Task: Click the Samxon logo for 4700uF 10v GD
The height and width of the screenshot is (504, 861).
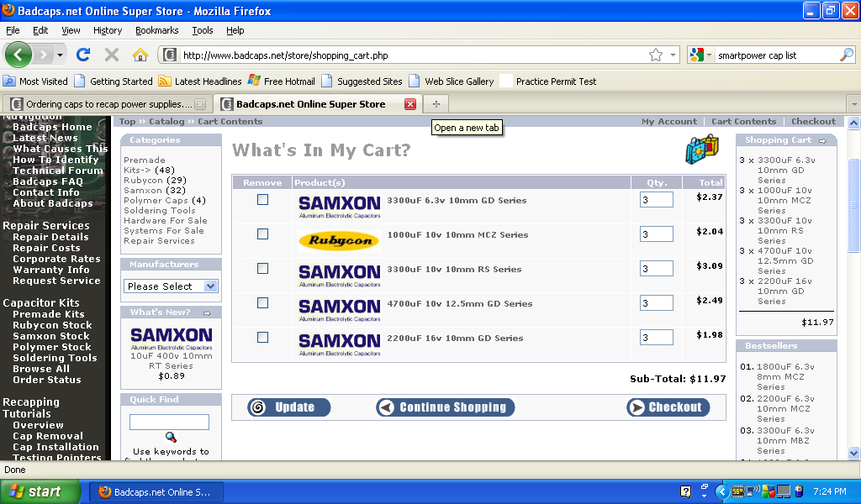Action: (x=340, y=310)
